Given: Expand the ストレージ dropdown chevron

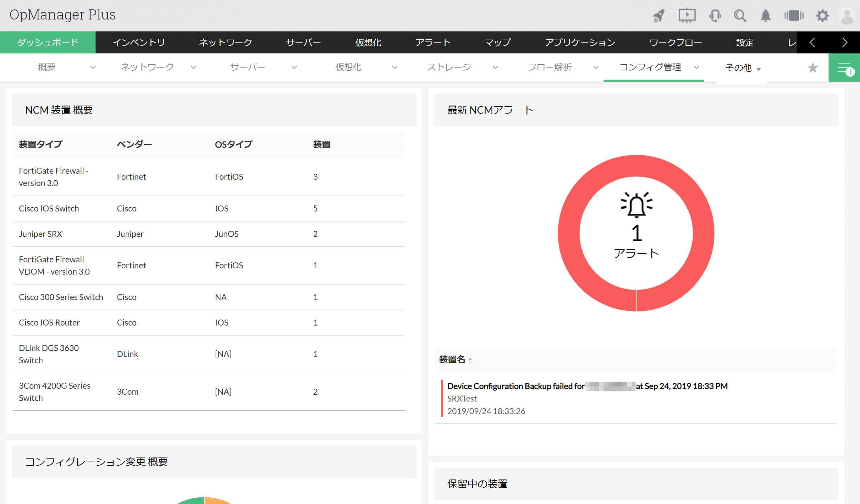Looking at the screenshot, I should tap(495, 68).
